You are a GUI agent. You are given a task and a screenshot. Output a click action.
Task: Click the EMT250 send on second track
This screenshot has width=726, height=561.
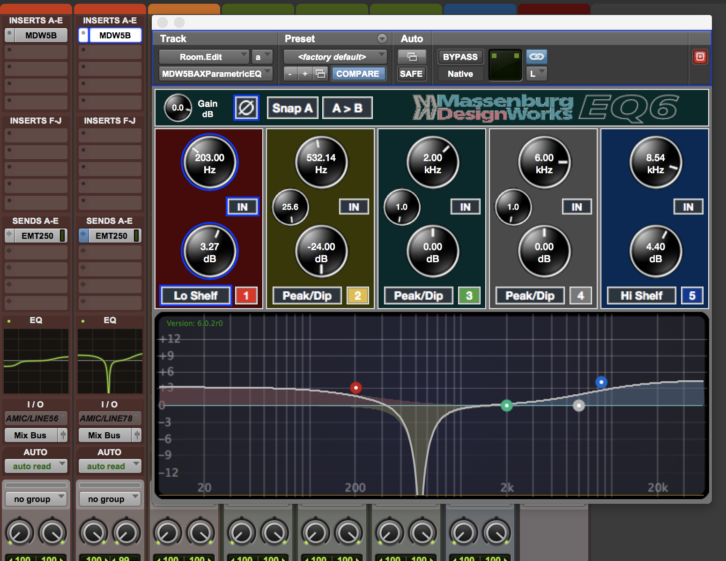click(x=110, y=236)
